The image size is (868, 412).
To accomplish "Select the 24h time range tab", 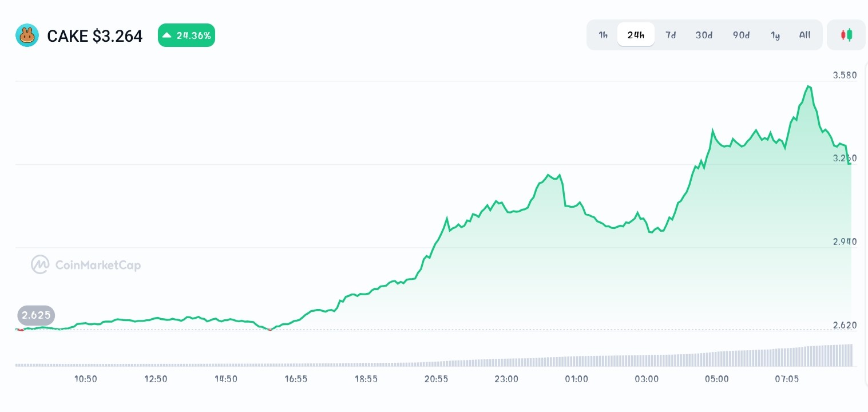I will pyautogui.click(x=636, y=35).
